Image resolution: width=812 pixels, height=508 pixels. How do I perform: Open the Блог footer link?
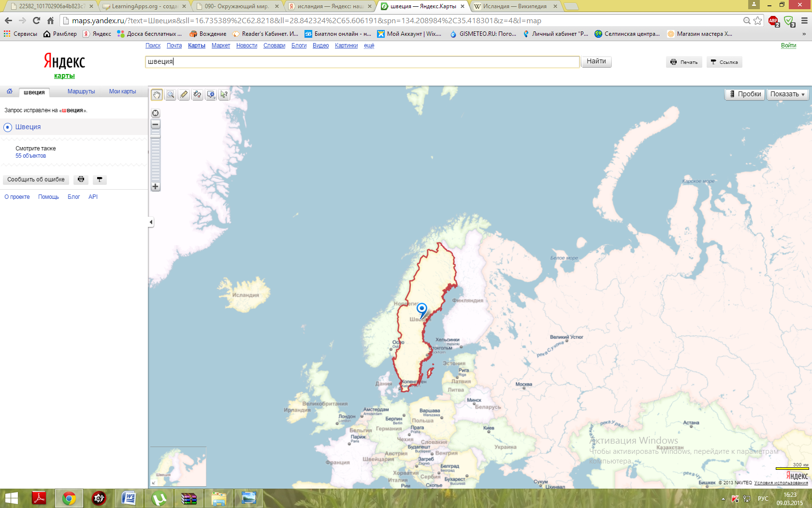coord(73,197)
